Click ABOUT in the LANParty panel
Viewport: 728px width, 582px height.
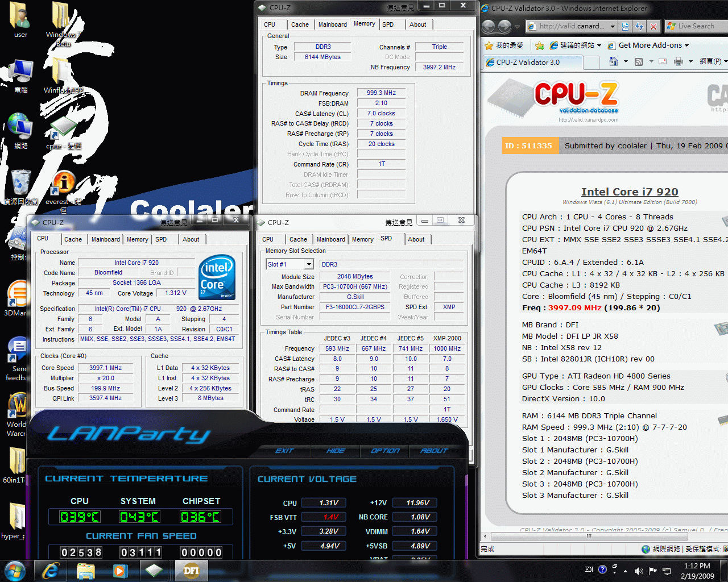434,451
